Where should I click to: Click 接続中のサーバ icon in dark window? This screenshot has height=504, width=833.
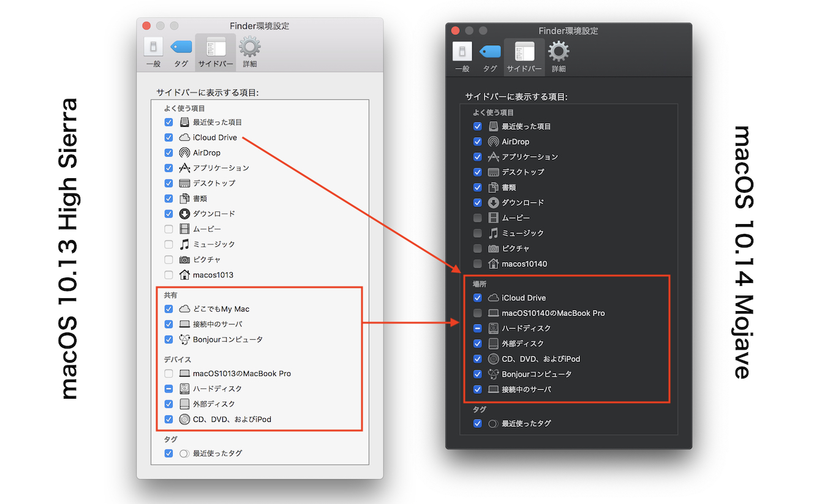pos(493,389)
